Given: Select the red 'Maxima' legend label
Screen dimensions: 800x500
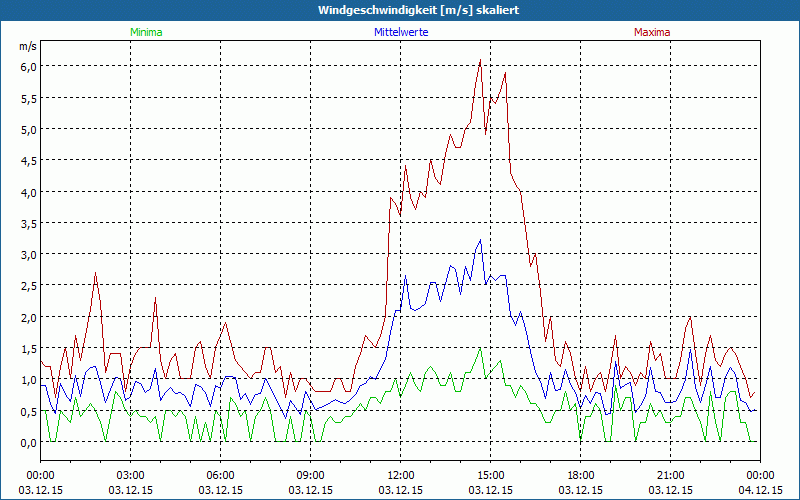Looking at the screenshot, I should coord(652,32).
